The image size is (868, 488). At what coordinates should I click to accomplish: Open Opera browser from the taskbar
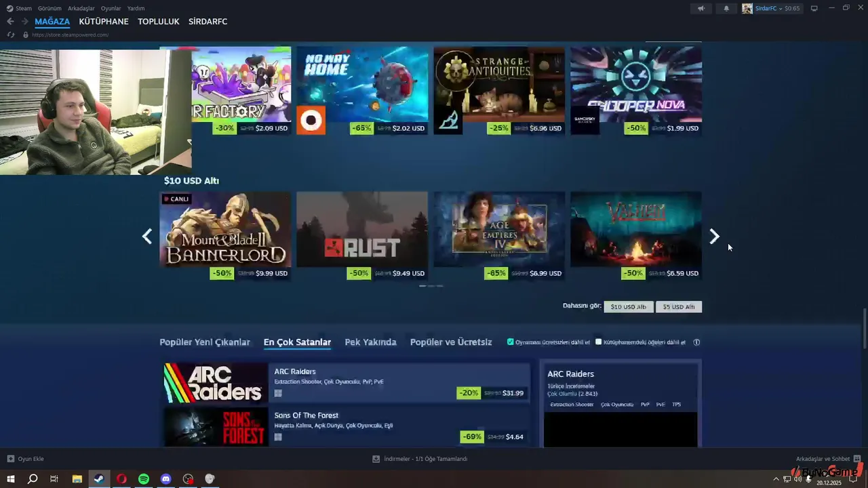(x=121, y=479)
